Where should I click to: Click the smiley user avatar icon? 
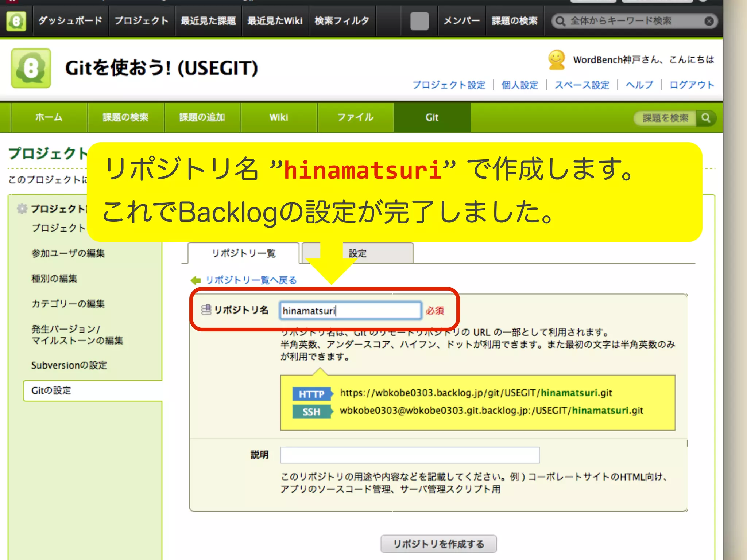556,60
